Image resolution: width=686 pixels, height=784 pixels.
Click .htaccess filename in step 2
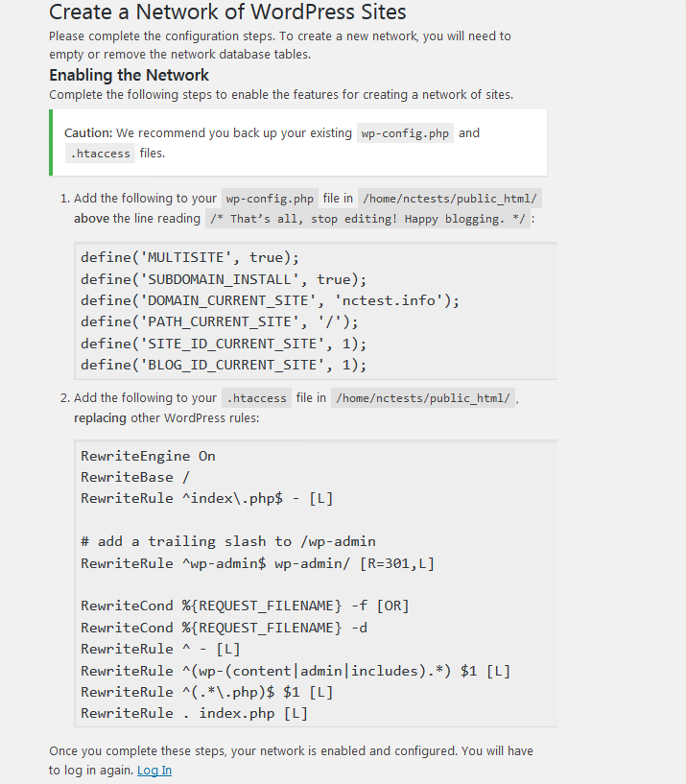(256, 398)
